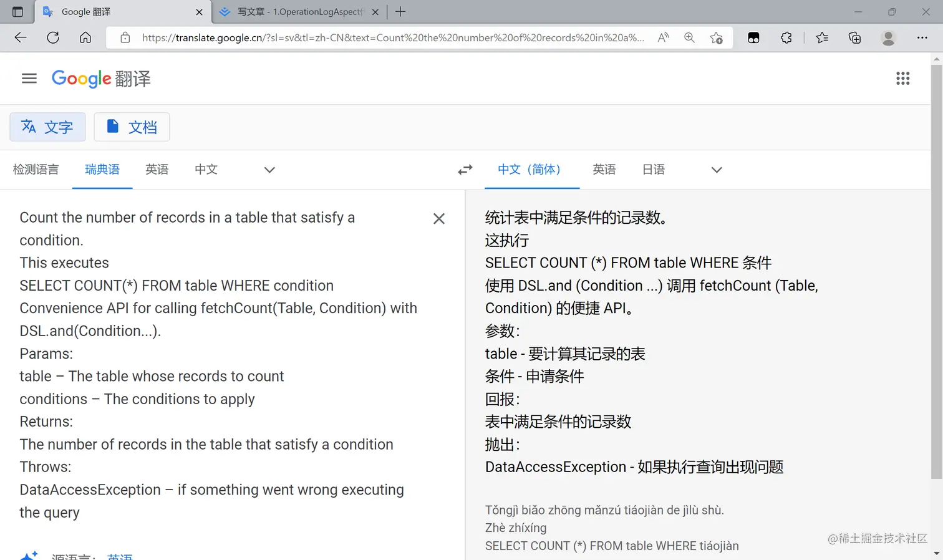Click translated line '抛出:'
The height and width of the screenshot is (560, 943).
click(x=502, y=444)
